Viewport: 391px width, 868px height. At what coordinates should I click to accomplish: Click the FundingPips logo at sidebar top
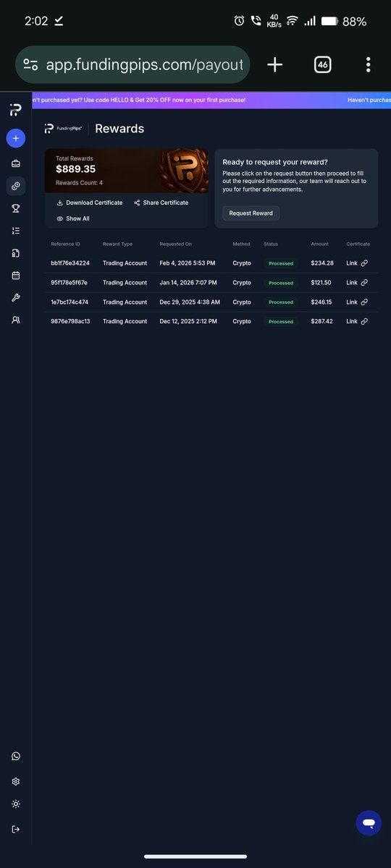coord(15,109)
